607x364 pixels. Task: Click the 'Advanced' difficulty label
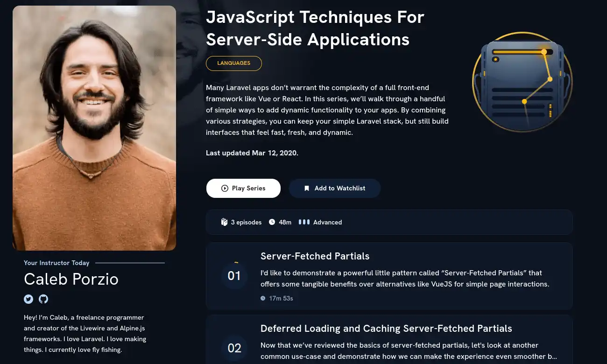pos(327,222)
